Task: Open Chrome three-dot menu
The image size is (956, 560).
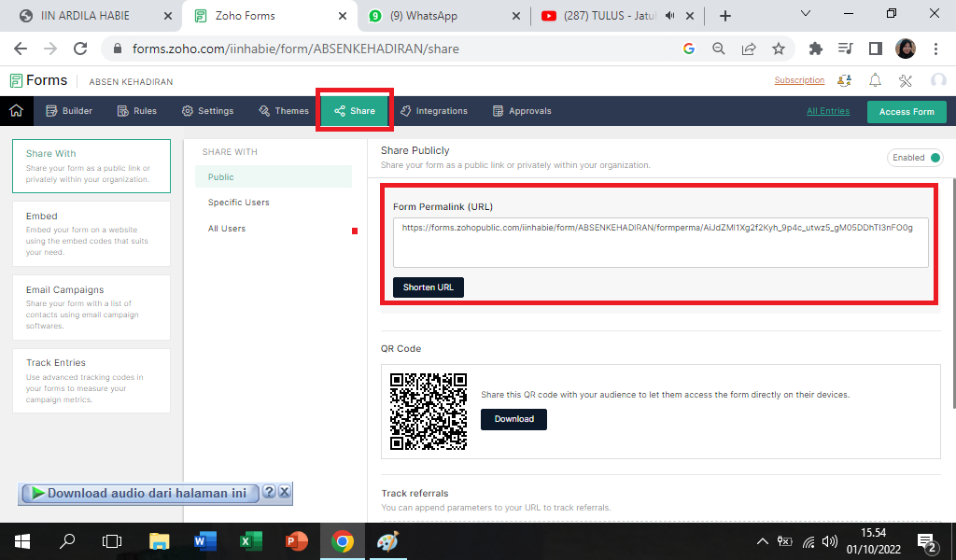Action: [x=935, y=49]
